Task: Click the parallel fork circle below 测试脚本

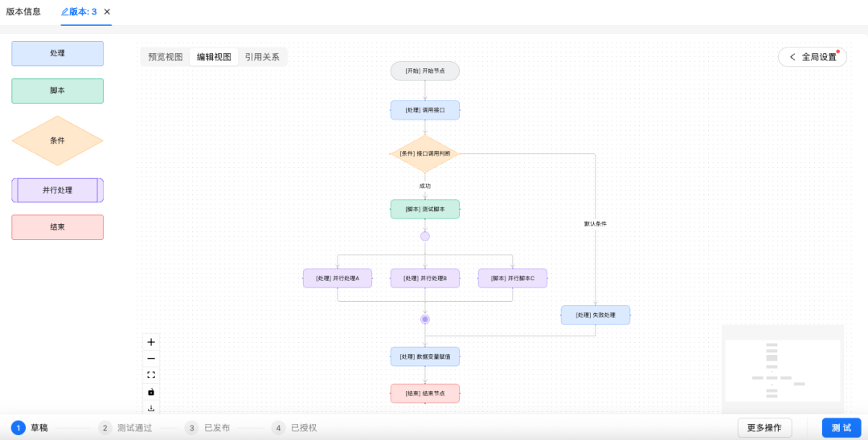Action: pyautogui.click(x=425, y=237)
